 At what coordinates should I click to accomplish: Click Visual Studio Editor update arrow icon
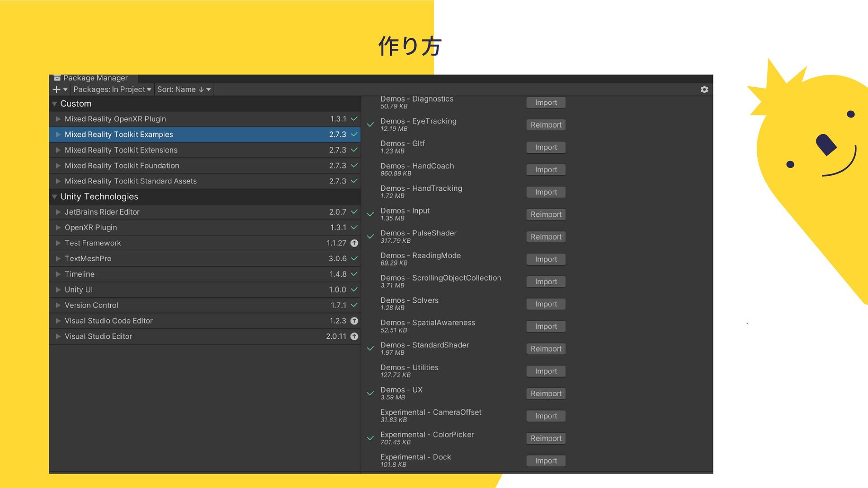pos(354,337)
